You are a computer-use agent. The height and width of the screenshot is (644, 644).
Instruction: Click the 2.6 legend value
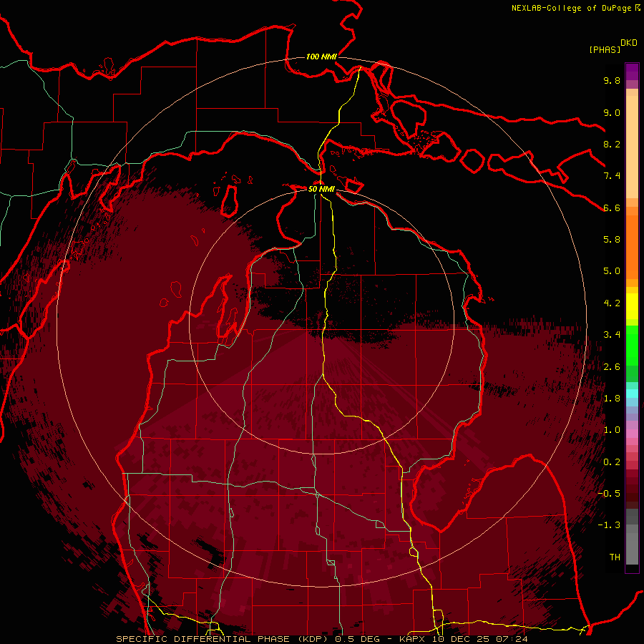[612, 367]
